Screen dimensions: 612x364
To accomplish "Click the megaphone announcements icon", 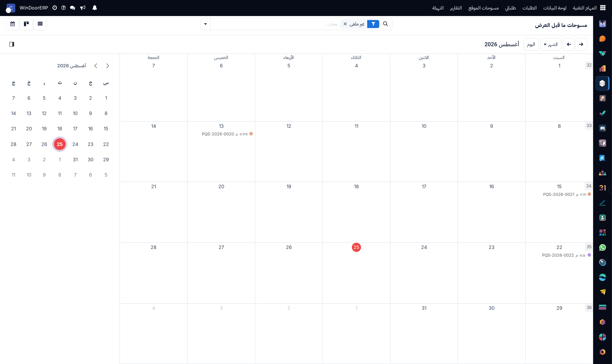I will pyautogui.click(x=83, y=8).
